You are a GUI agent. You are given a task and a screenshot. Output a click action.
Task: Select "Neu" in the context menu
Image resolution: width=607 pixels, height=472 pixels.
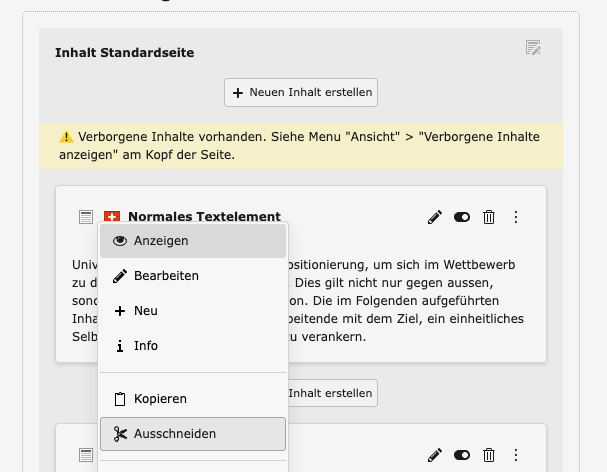pos(193,311)
